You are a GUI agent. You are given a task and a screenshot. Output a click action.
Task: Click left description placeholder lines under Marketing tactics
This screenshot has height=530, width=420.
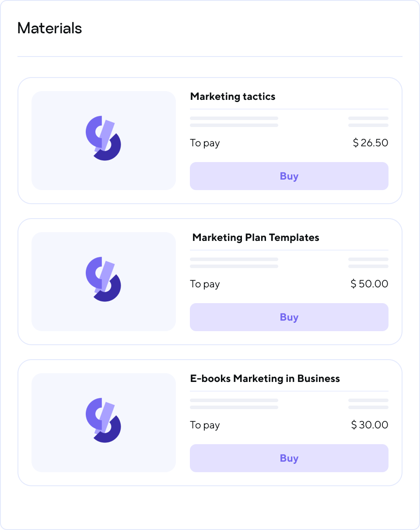234,122
